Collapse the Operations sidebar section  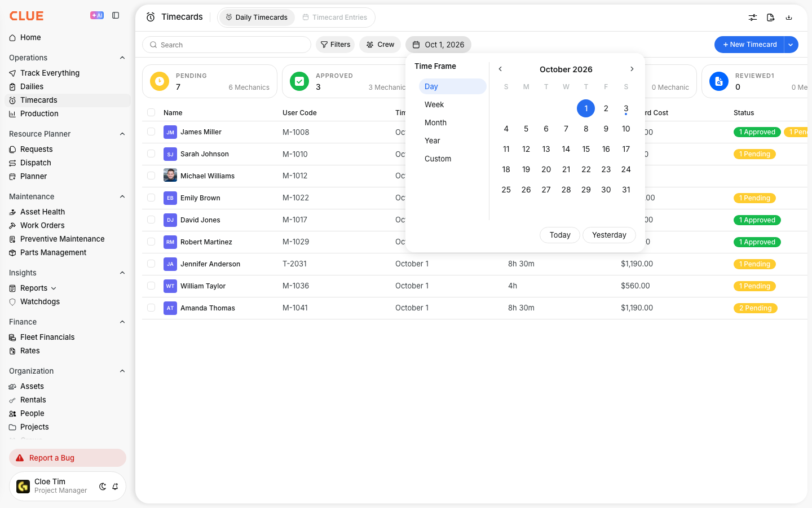coord(122,58)
